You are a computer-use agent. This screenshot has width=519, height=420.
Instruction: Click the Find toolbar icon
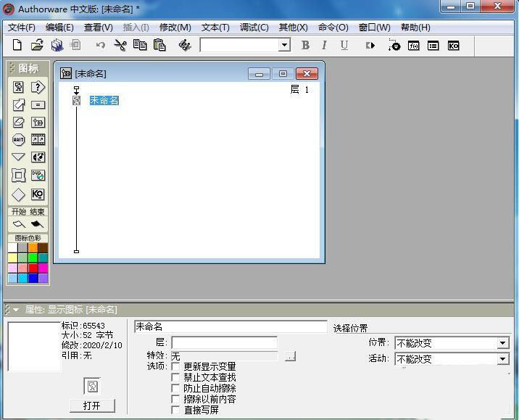(x=185, y=45)
